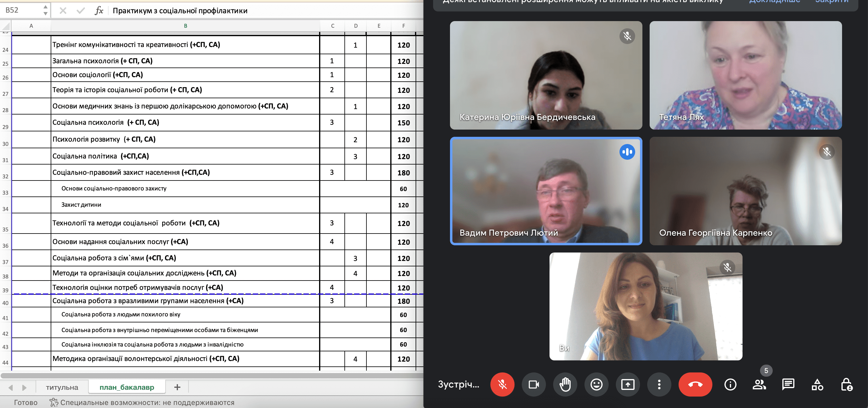Unmute the microphone in the call bar
Viewport: 868px width, 408px height.
coord(502,384)
